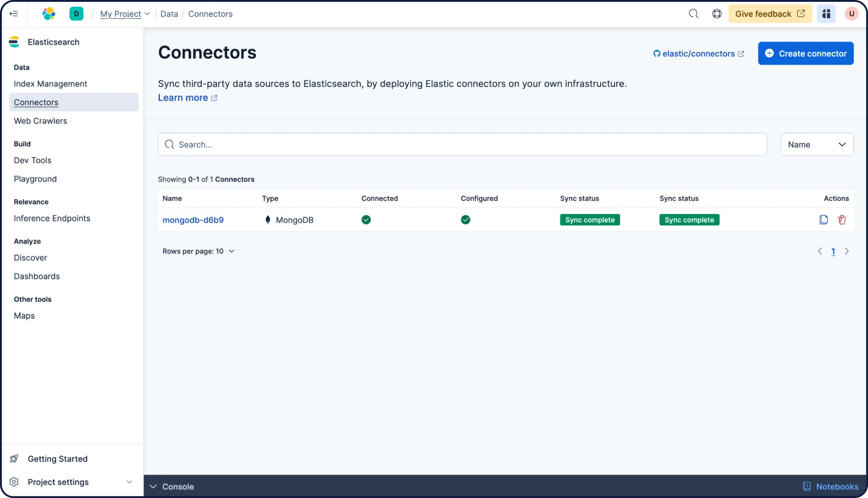Open Rows per page selector
This screenshot has height=498, width=868.
pos(198,251)
